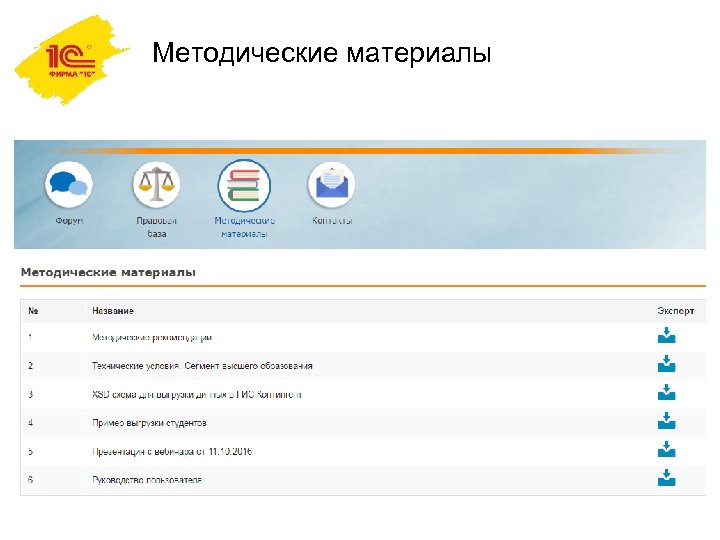720x540 pixels.
Task: Open Презентация с вебинара от 11.10.2016
Action: [172, 451]
